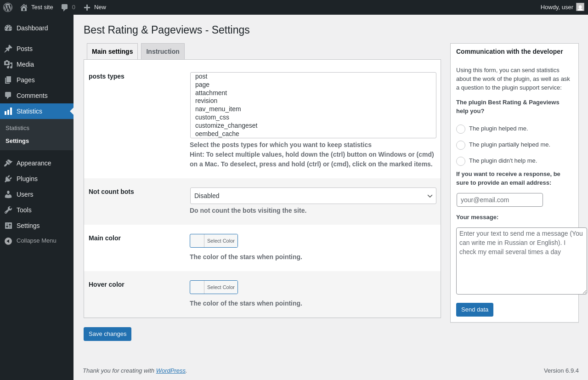Viewport: 588px width, 380px height.
Task: Select "The plugin helped me" radio button
Action: (x=461, y=129)
